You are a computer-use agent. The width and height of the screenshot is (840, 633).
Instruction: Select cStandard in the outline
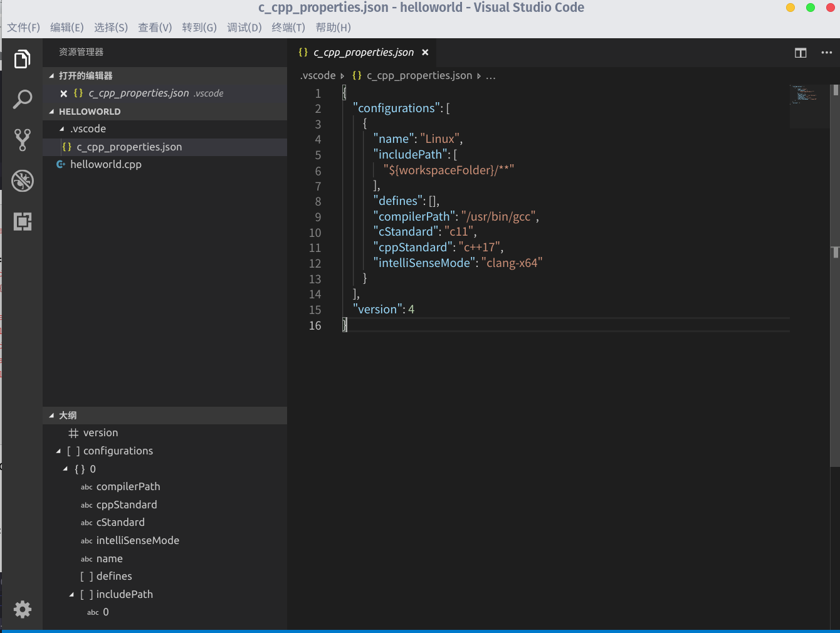(165, 523)
